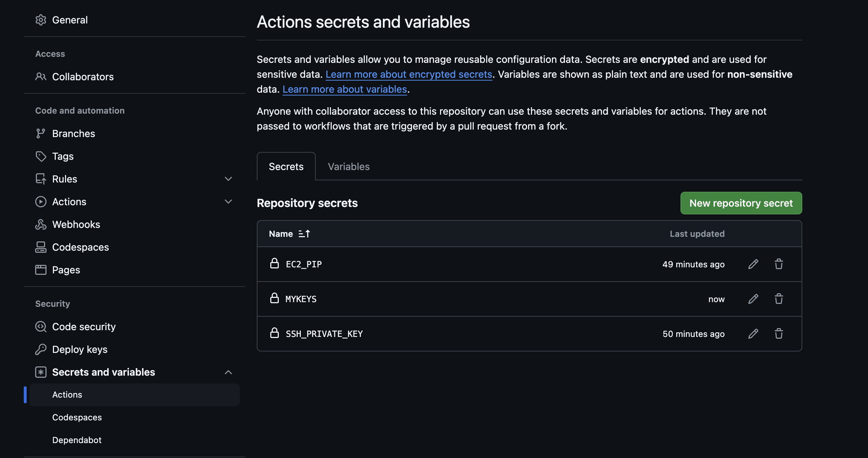Click the Webhooks icon in the sidebar
868x458 pixels.
pos(41,224)
